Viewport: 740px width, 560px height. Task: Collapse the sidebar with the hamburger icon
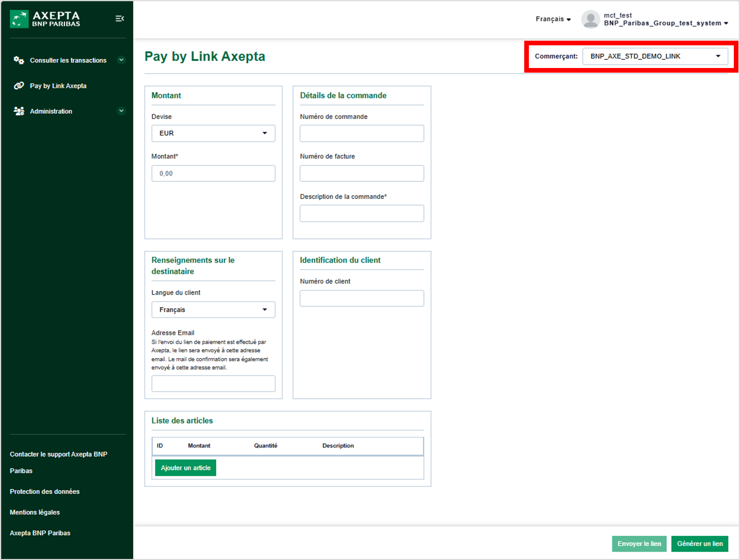point(119,19)
